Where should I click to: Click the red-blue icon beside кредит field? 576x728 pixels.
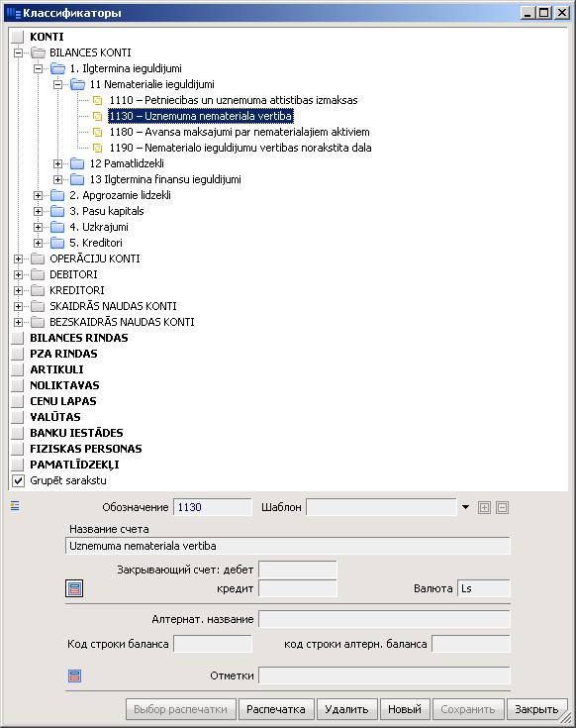tap(74, 588)
